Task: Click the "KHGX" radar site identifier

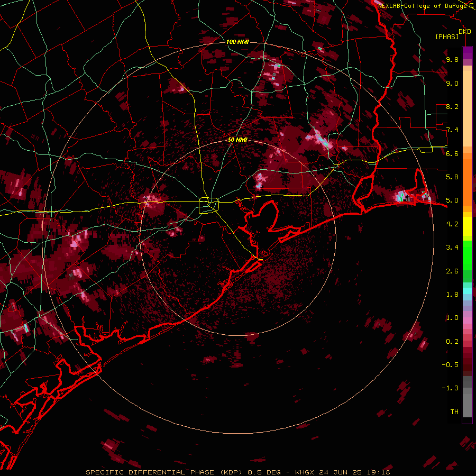Action: (305, 472)
